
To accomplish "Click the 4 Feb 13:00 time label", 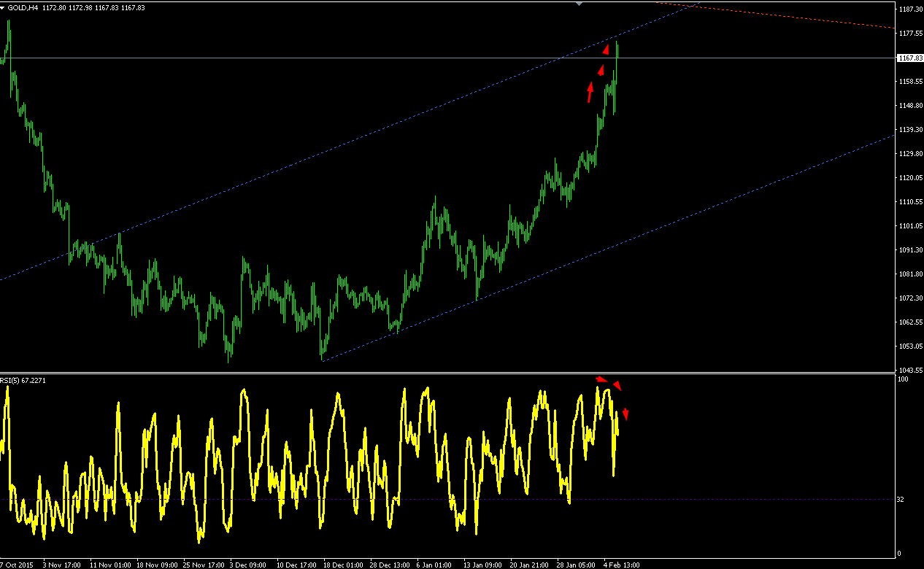I will (623, 565).
